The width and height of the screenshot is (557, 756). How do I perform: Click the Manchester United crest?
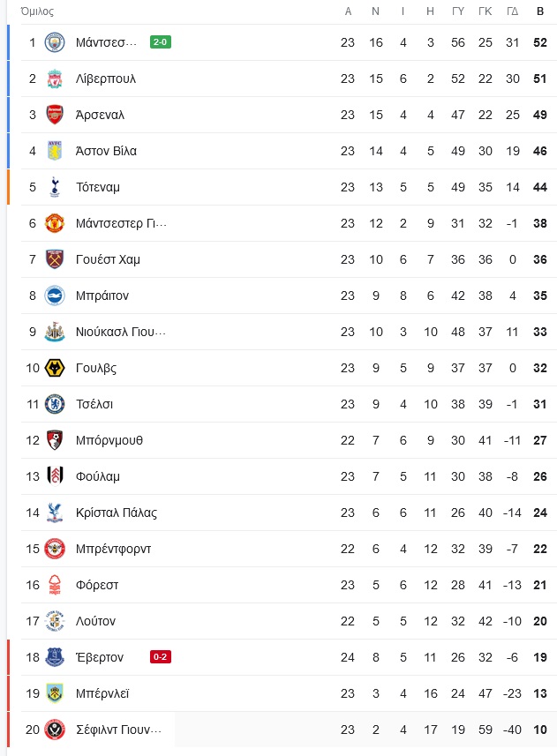coord(55,223)
